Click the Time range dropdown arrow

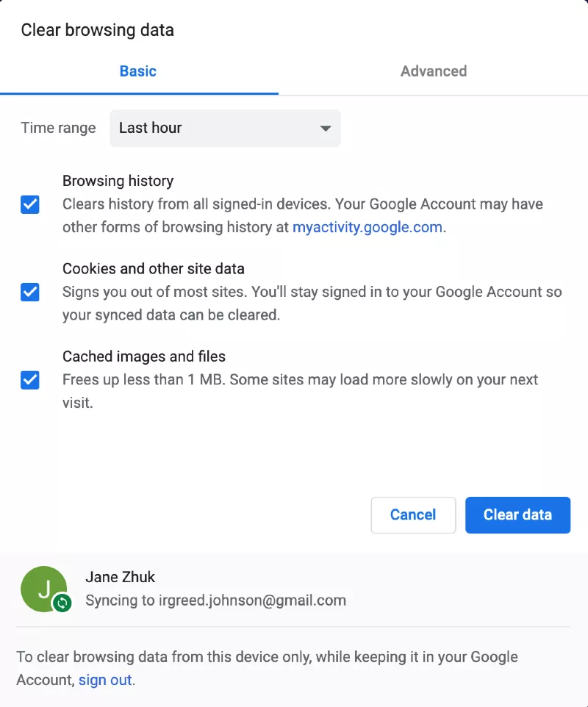click(x=325, y=129)
